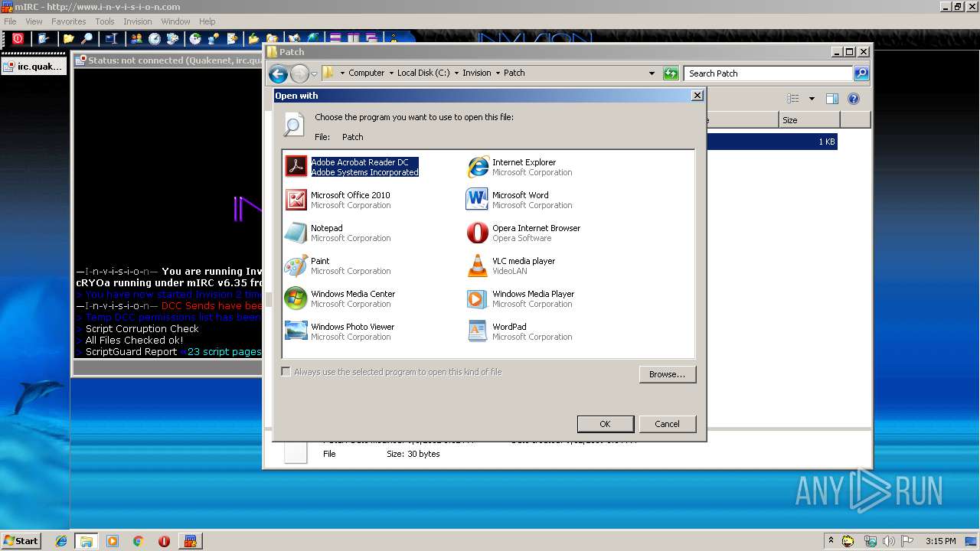Viewport: 980px width, 551px height.
Task: Click the magnifying glass icon in mIRC toolbar
Action: point(87,38)
